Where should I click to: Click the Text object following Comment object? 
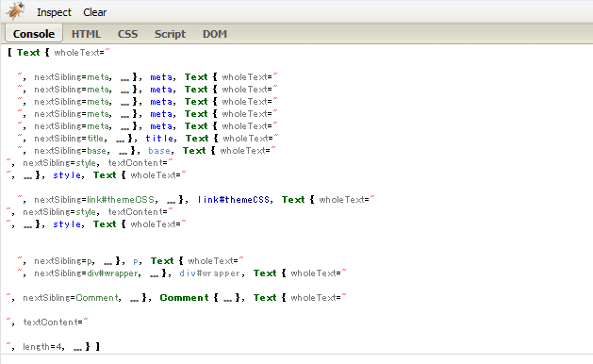coord(265,298)
